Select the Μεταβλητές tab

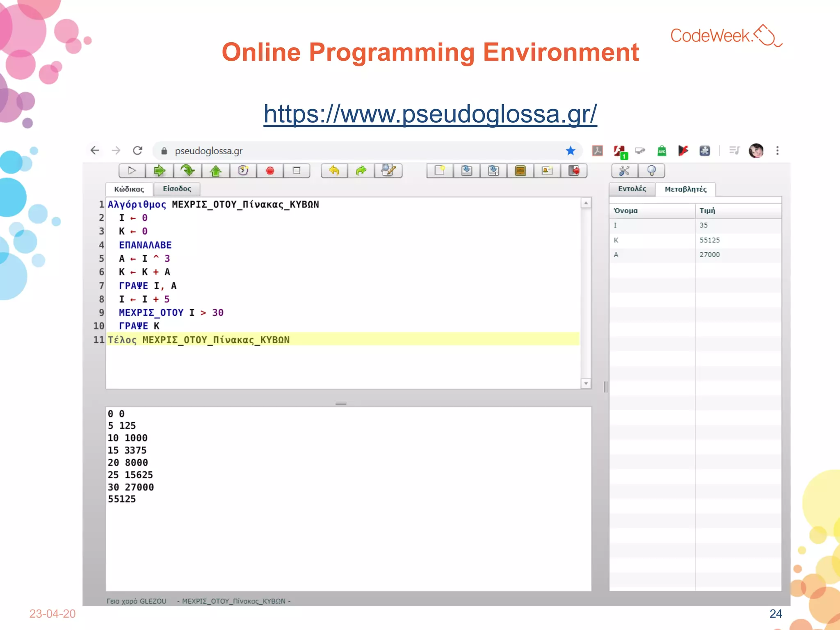click(x=685, y=189)
